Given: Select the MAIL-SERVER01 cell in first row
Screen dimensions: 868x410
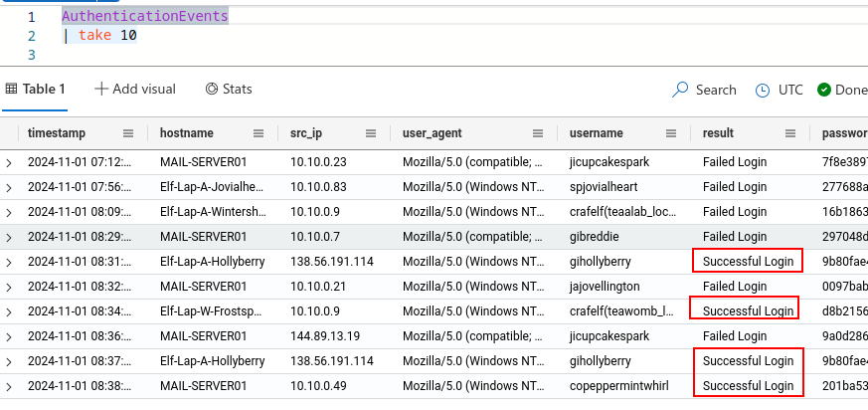Looking at the screenshot, I should click(x=204, y=161).
